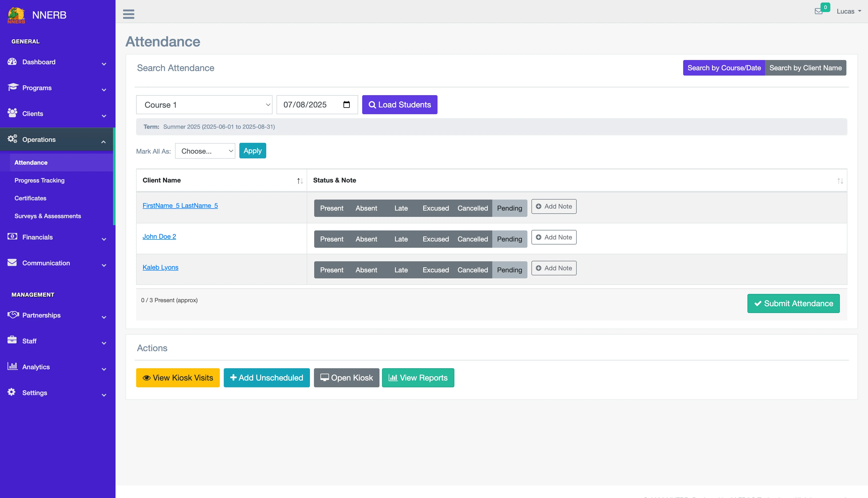Collapse the Operations sidebar section
The image size is (868, 498).
pyautogui.click(x=103, y=141)
